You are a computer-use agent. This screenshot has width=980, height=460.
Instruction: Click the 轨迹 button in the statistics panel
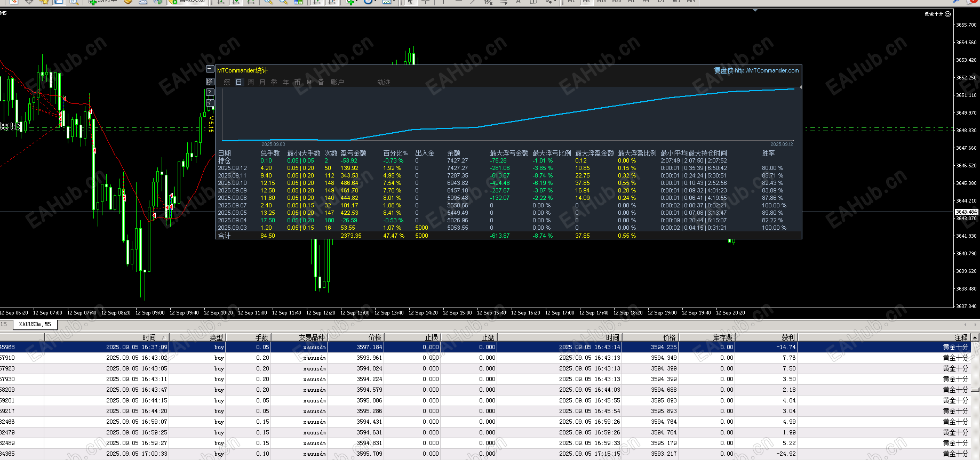point(384,82)
